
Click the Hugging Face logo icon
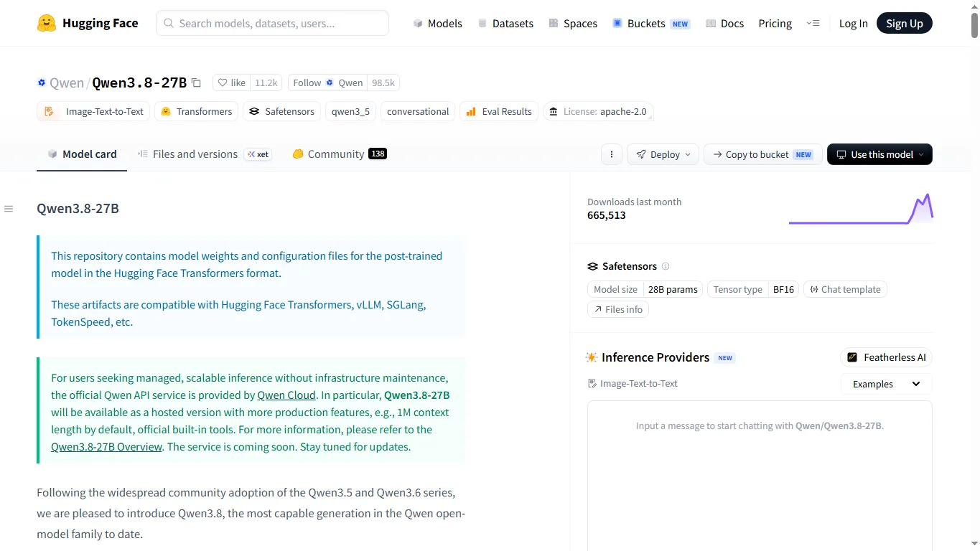pos(47,23)
